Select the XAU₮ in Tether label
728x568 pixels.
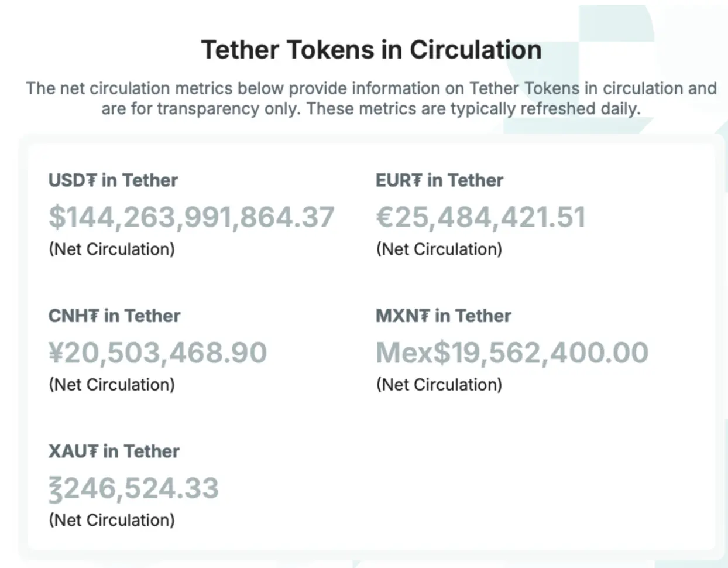point(114,451)
